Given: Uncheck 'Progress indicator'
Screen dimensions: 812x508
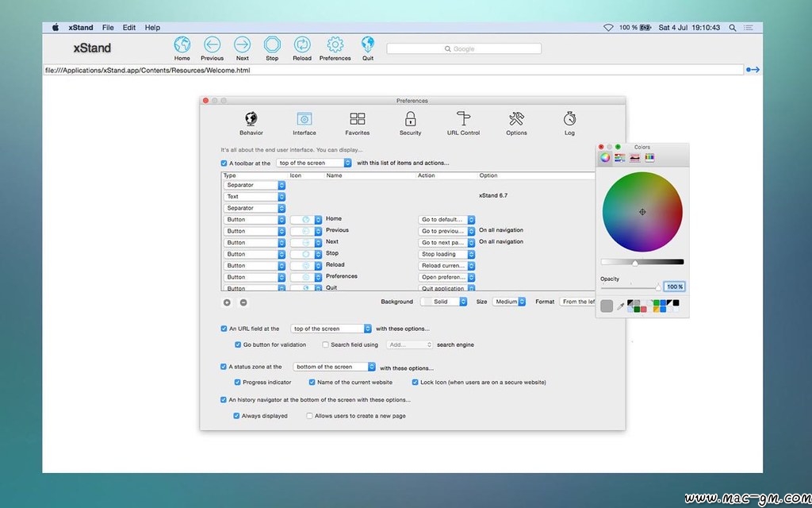Looking at the screenshot, I should pyautogui.click(x=237, y=383).
